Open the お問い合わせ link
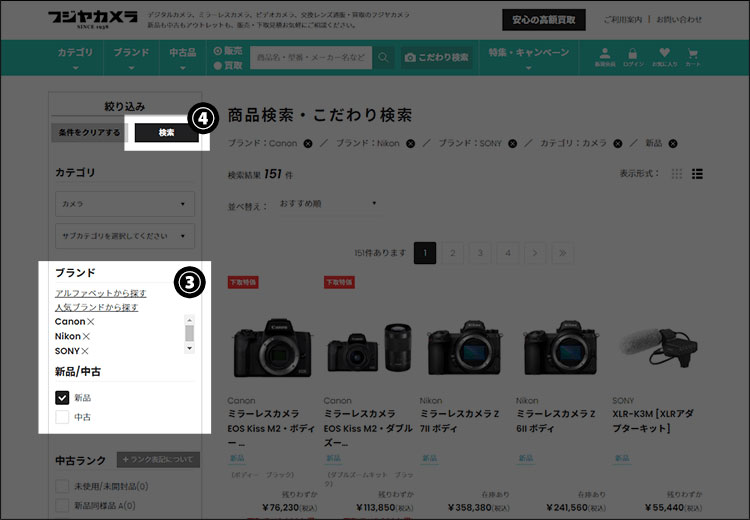This screenshot has height=520, width=750. [679, 20]
